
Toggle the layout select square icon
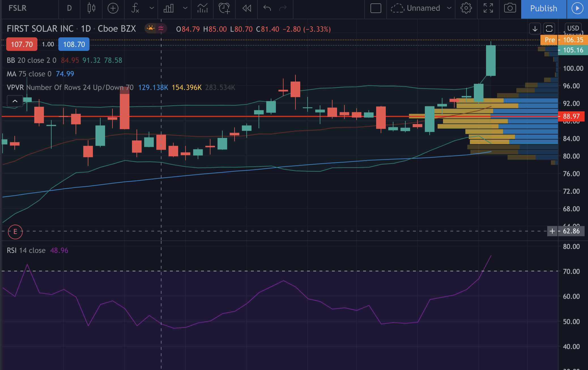tap(376, 8)
